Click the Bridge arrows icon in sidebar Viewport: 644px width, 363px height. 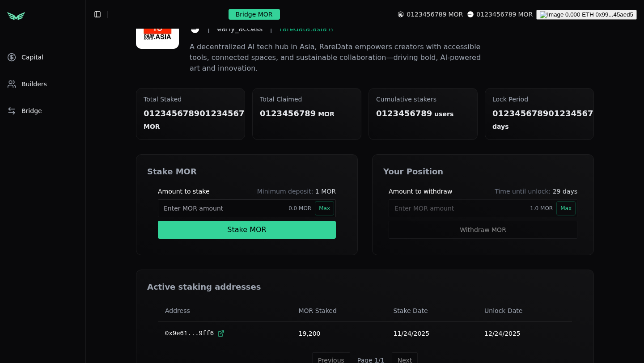[x=12, y=111]
